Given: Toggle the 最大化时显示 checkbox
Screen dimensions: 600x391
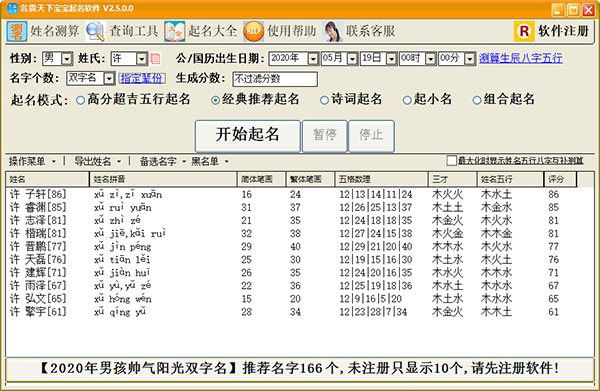Looking at the screenshot, I should 452,161.
